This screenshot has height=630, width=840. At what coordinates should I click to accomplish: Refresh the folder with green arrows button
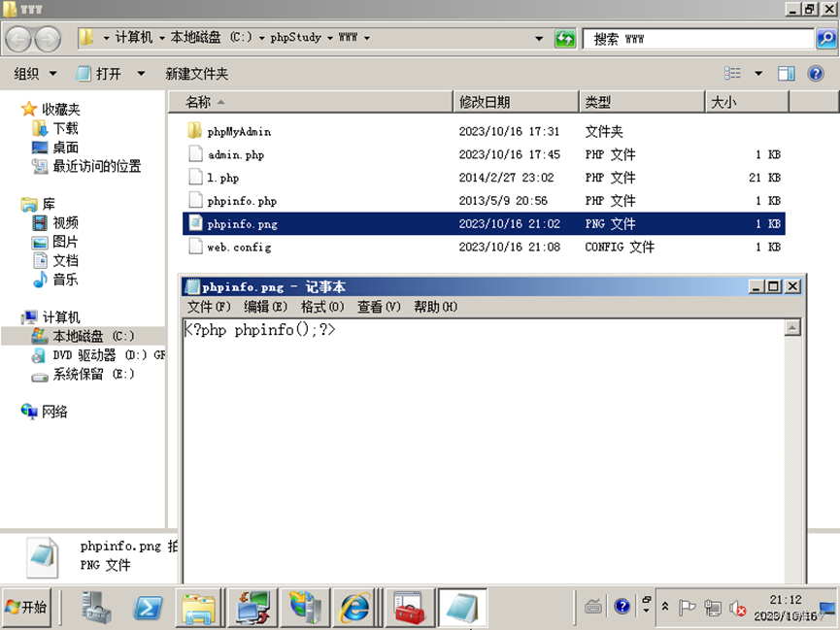tap(565, 39)
